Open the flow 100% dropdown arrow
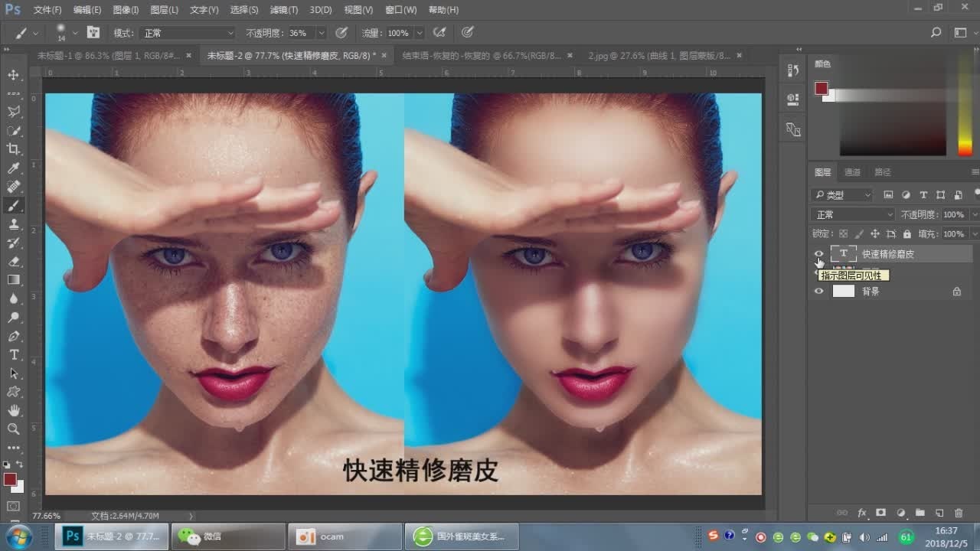Viewport: 980px width, 551px height. (420, 33)
